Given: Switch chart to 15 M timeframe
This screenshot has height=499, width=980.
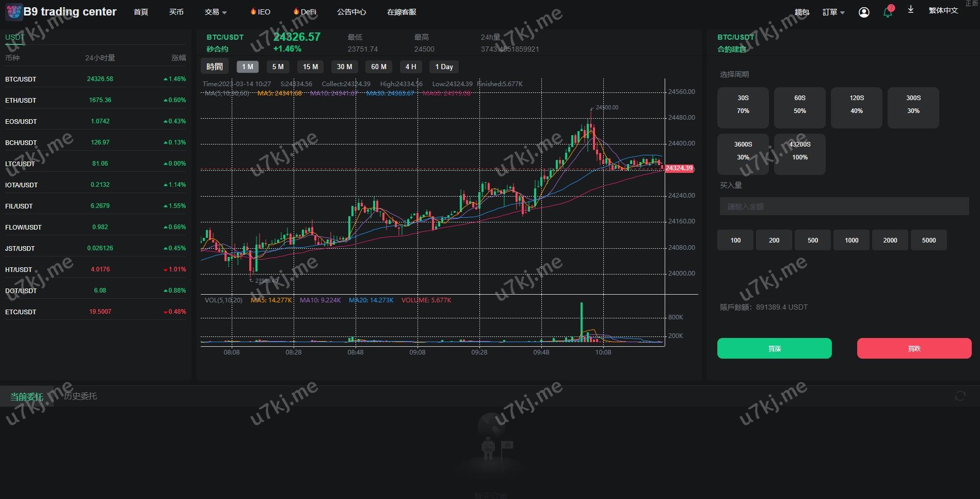Looking at the screenshot, I should pos(310,67).
